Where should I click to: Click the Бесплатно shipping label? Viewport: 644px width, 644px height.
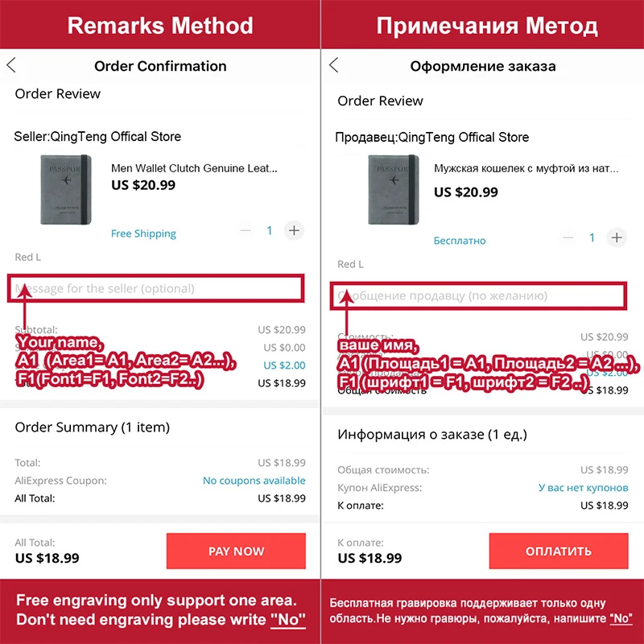pos(460,241)
